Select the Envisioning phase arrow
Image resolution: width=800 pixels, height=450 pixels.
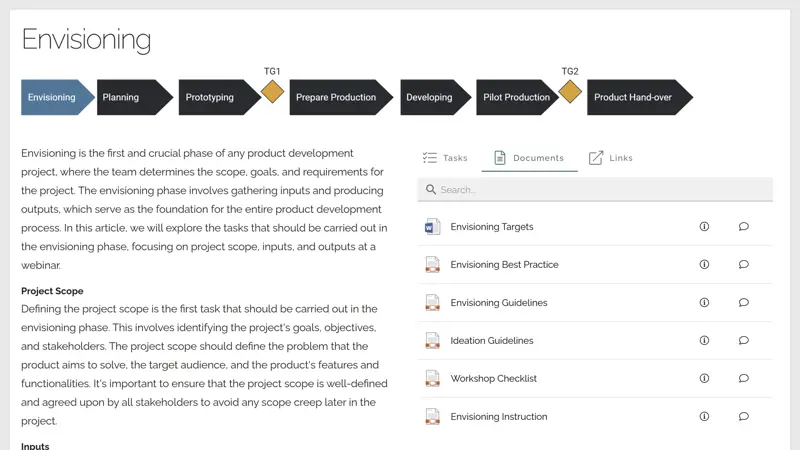58,97
